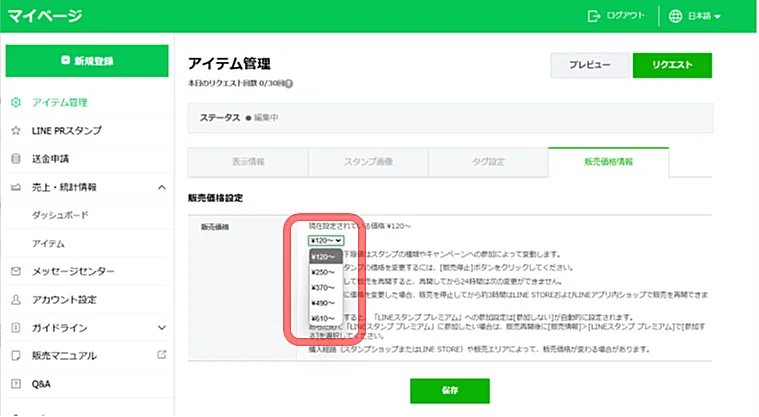Click the document icon beside ガイドライン
The height and width of the screenshot is (417, 759).
point(16,328)
